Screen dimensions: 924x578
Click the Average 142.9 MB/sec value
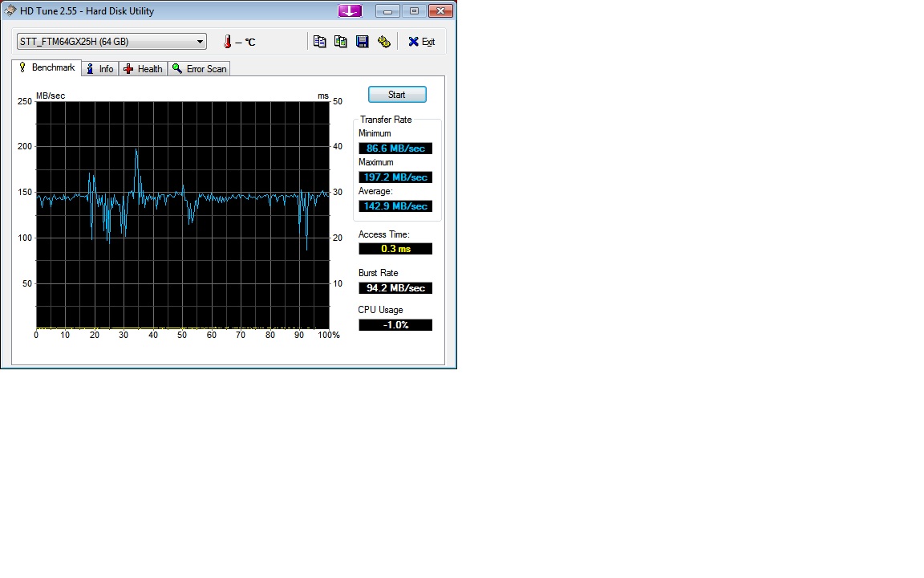pos(395,206)
